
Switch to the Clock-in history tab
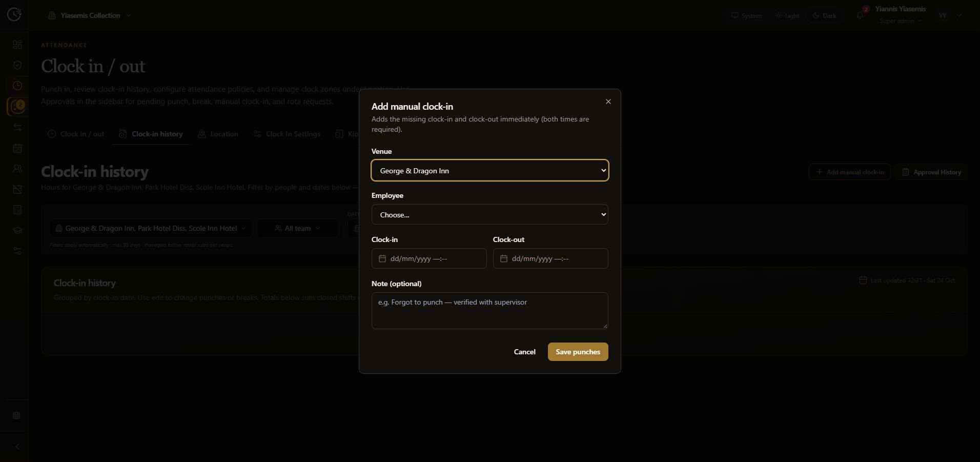pos(151,134)
